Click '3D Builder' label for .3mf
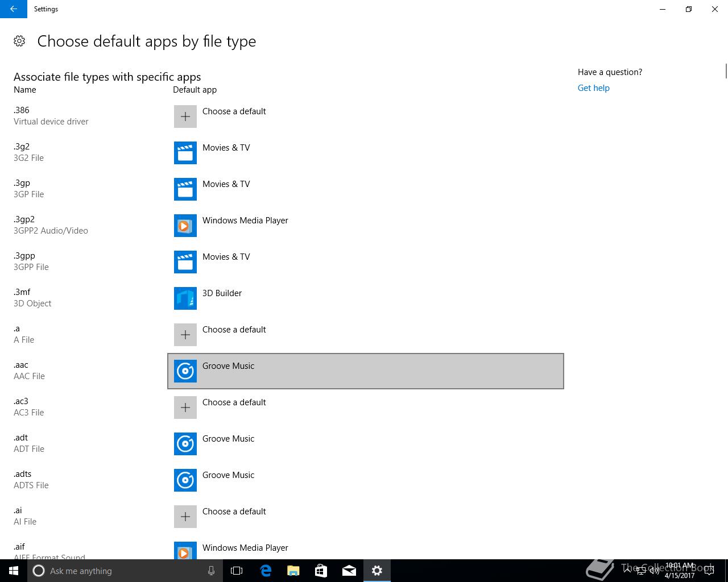 (222, 293)
